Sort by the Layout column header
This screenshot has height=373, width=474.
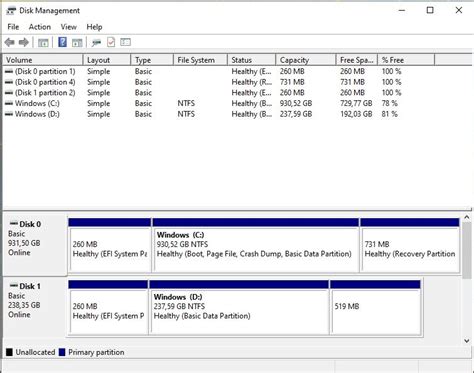[107, 60]
